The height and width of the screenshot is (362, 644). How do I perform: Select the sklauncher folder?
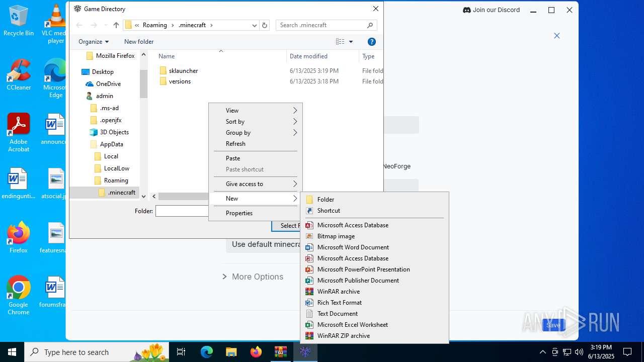pos(183,71)
